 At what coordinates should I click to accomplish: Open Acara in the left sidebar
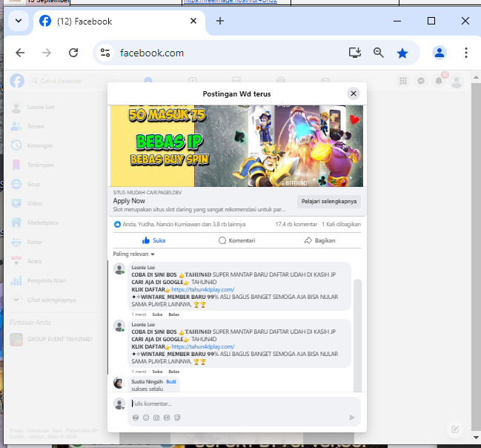pyautogui.click(x=56, y=261)
